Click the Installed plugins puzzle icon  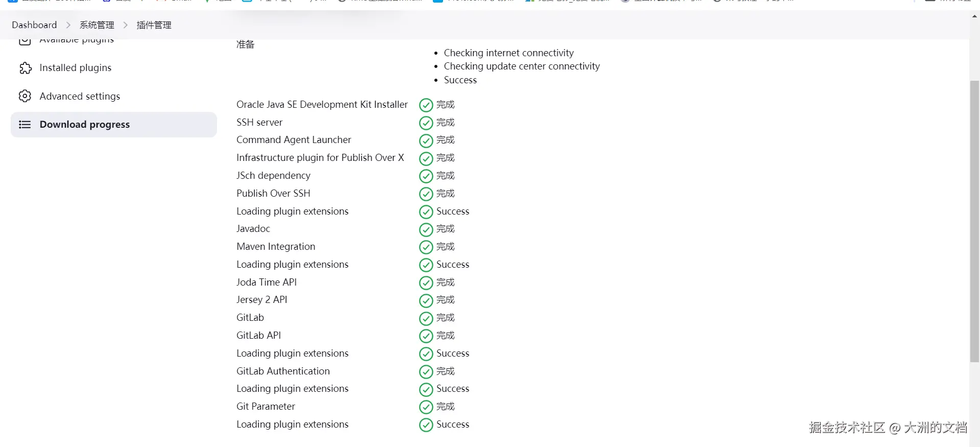click(25, 68)
